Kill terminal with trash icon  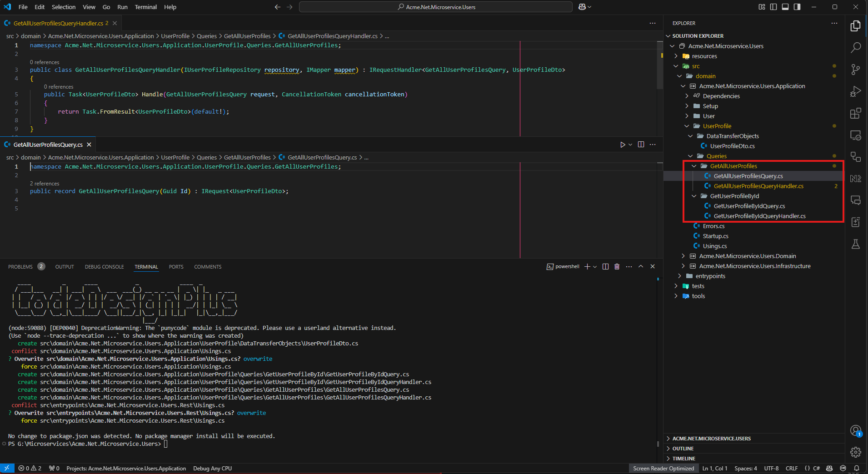click(617, 267)
